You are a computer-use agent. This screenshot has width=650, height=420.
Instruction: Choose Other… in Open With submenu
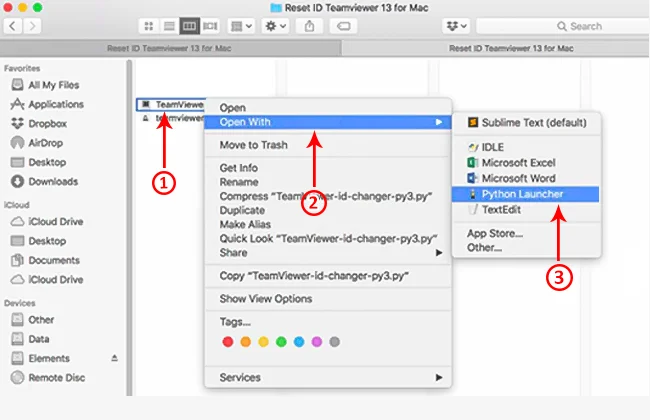pos(526,248)
